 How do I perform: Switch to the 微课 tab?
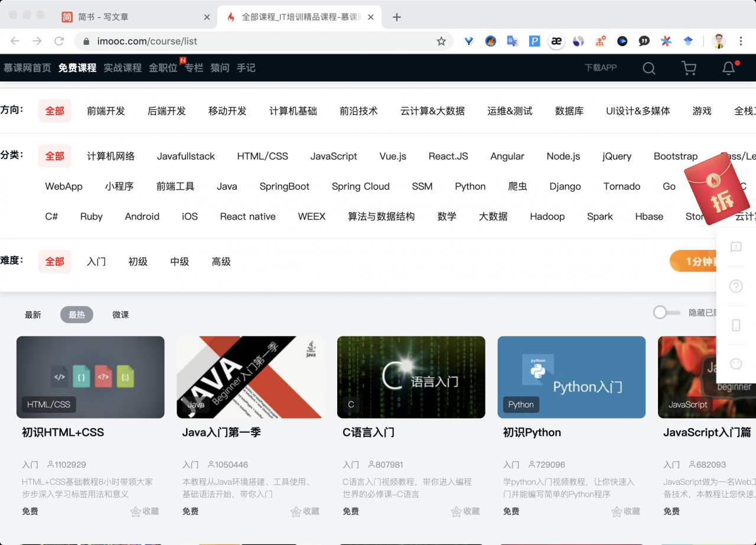120,315
